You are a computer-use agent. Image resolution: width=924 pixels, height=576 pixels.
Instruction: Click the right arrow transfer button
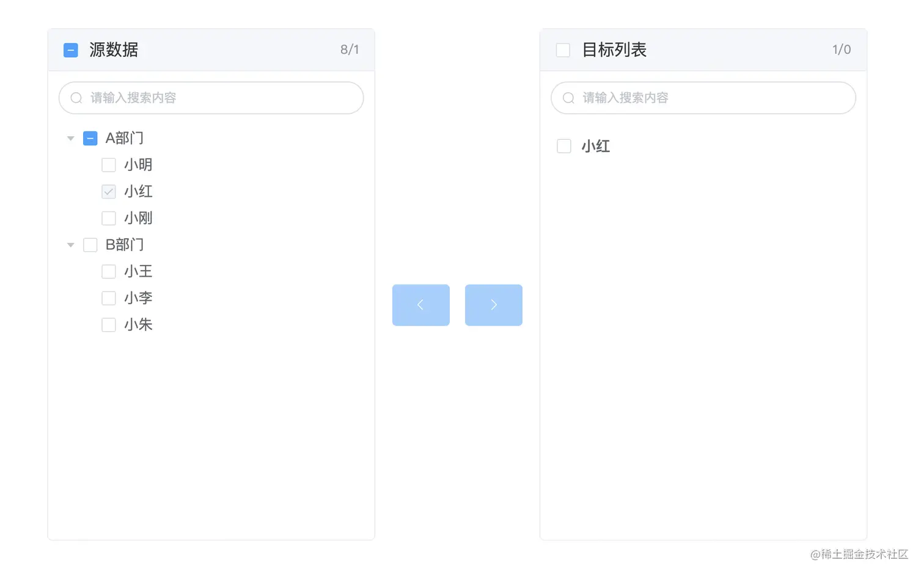click(x=493, y=305)
